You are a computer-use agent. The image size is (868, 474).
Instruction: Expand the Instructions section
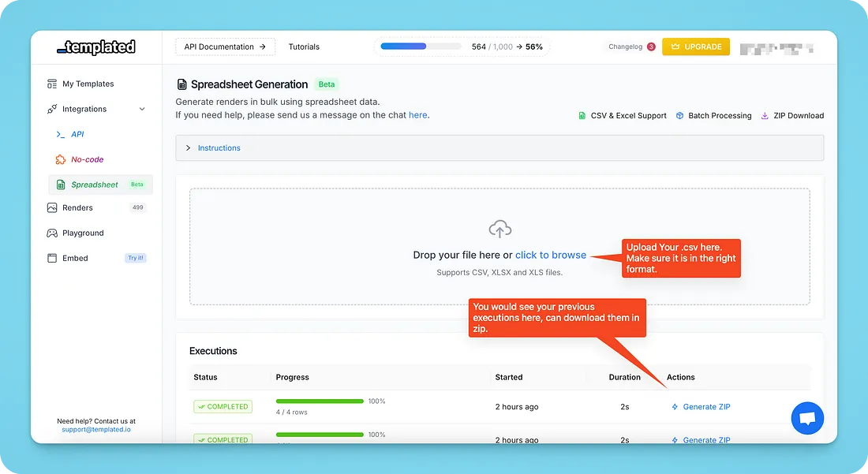tap(499, 148)
